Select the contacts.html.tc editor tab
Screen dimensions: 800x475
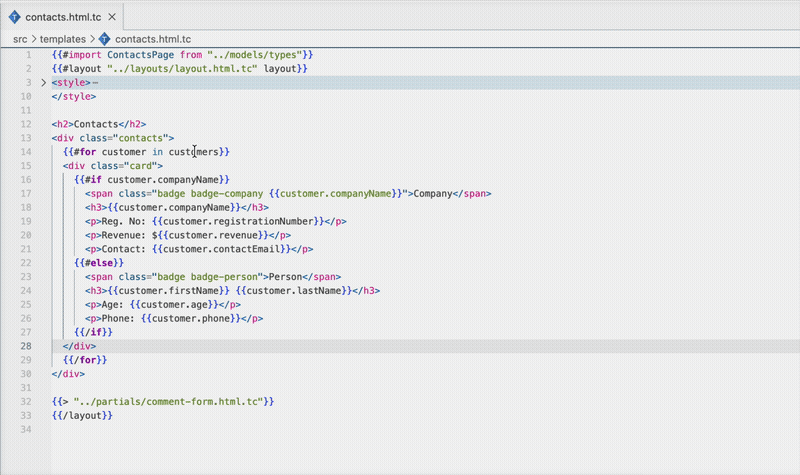pos(62,17)
